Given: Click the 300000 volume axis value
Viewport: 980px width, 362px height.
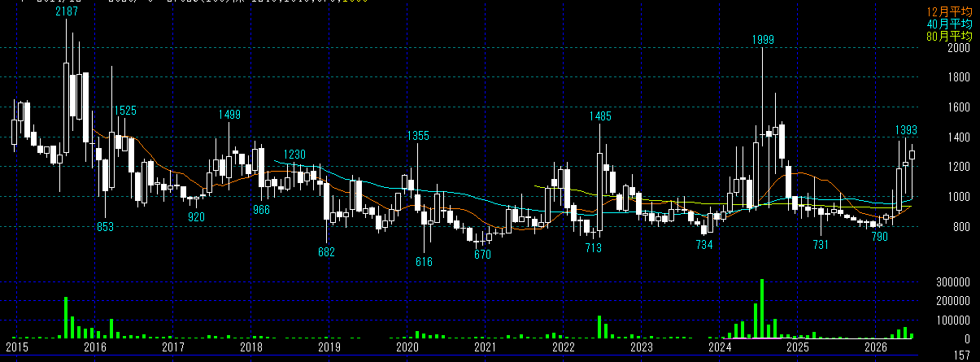Looking at the screenshot, I should point(954,283).
